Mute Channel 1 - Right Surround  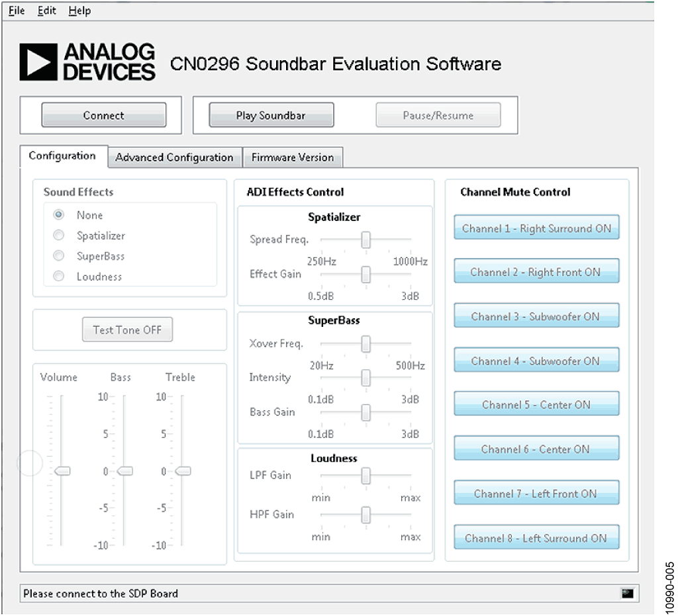point(536,228)
